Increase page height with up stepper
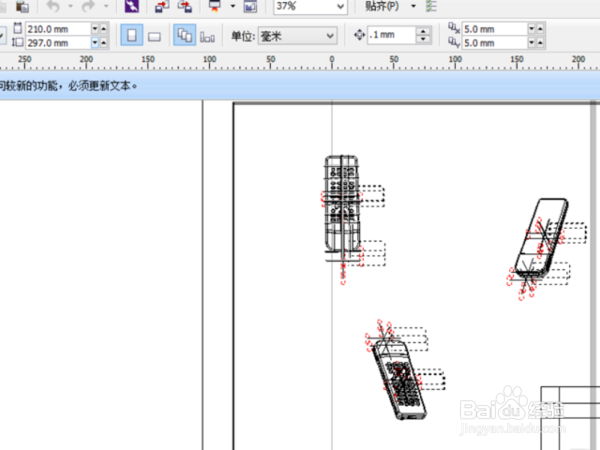The height and width of the screenshot is (450, 600). coord(104,43)
